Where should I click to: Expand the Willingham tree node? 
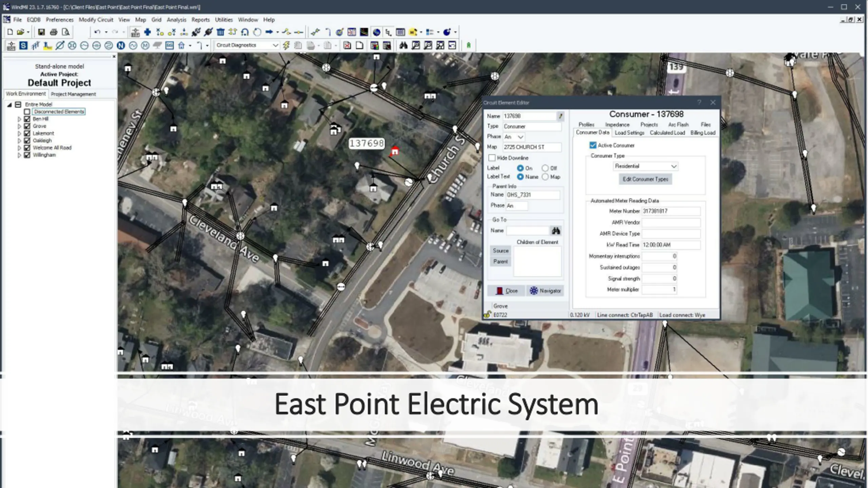(x=19, y=155)
